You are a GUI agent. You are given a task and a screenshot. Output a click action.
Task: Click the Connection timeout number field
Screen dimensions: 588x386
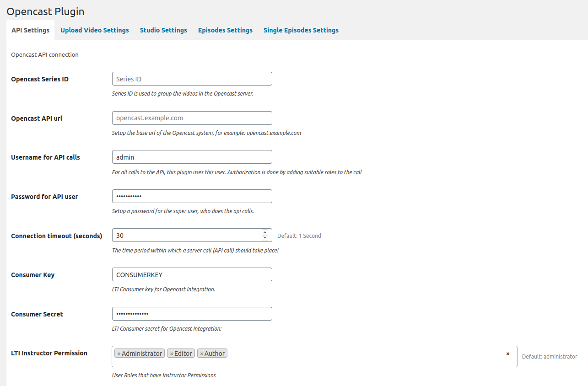tap(187, 235)
